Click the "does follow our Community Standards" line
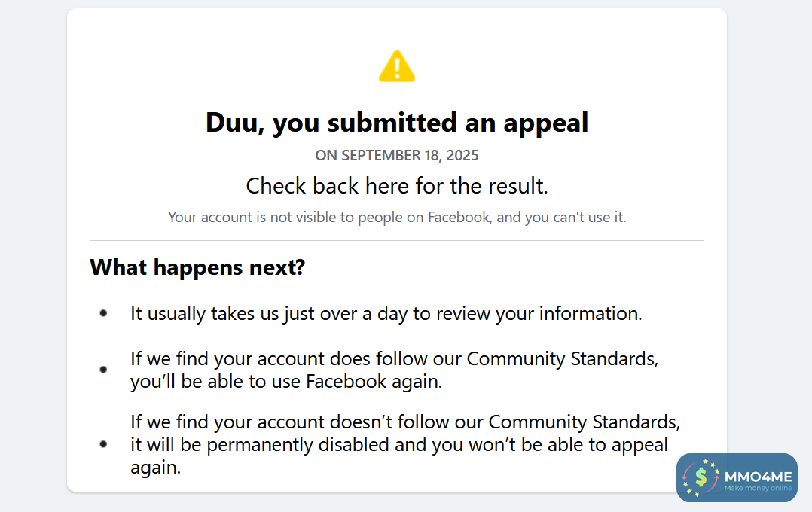The width and height of the screenshot is (812, 512). point(394,358)
